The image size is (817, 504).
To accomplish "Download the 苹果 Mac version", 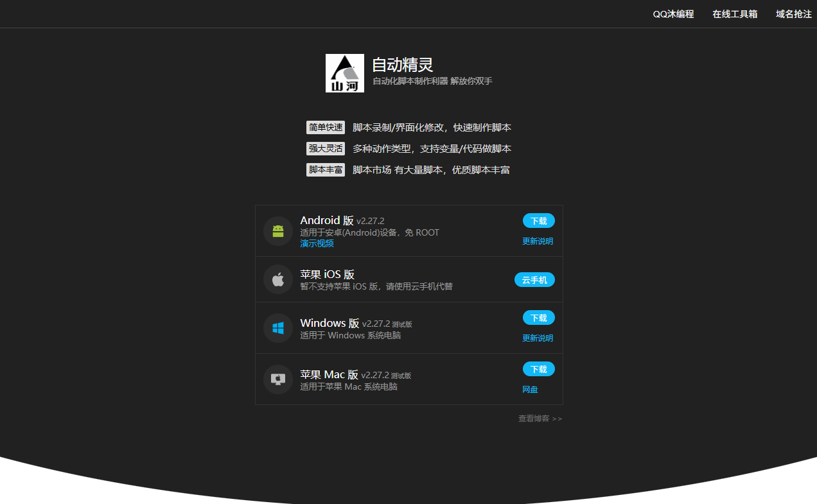I will [539, 369].
